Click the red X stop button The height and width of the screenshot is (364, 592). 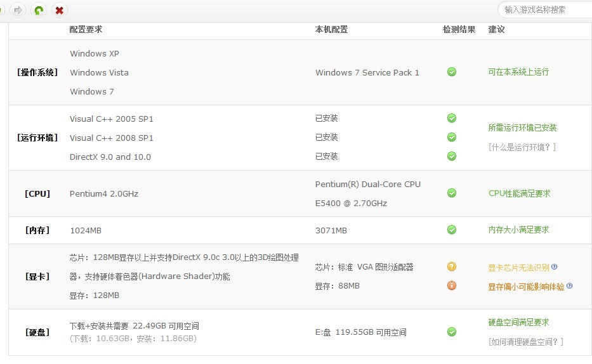point(59,10)
